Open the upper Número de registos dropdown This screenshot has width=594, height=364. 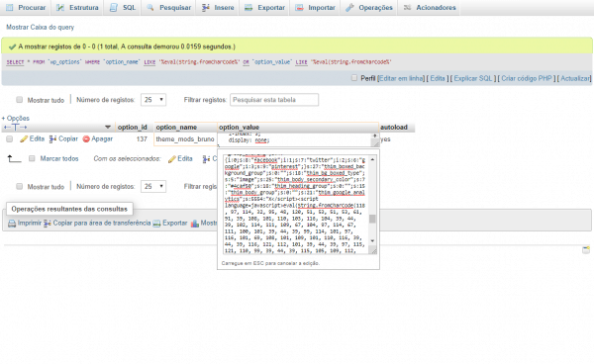[153, 100]
